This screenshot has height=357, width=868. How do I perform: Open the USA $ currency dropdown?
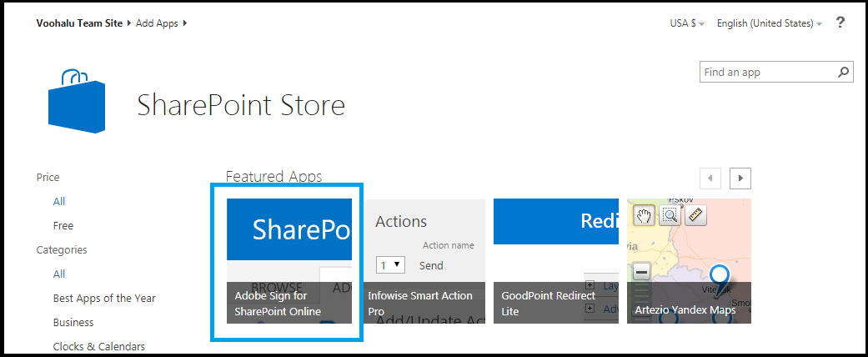[x=687, y=23]
